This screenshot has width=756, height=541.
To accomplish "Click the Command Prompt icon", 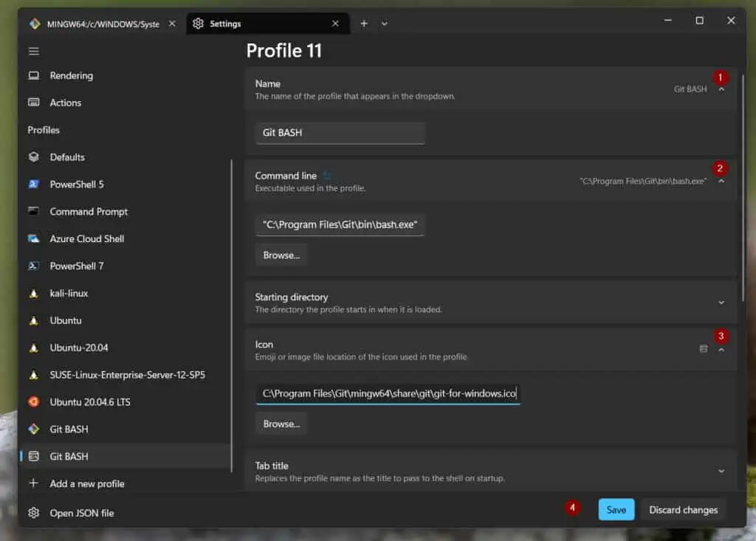I will coord(34,211).
